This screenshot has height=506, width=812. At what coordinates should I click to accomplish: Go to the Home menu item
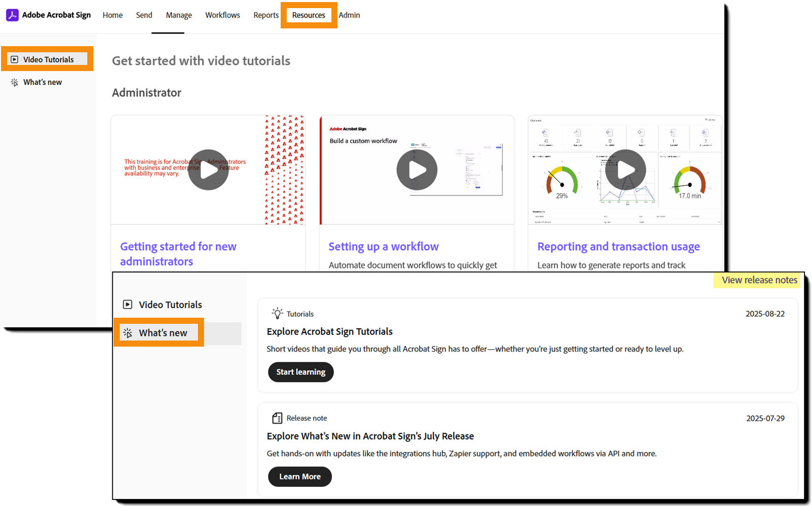click(112, 15)
